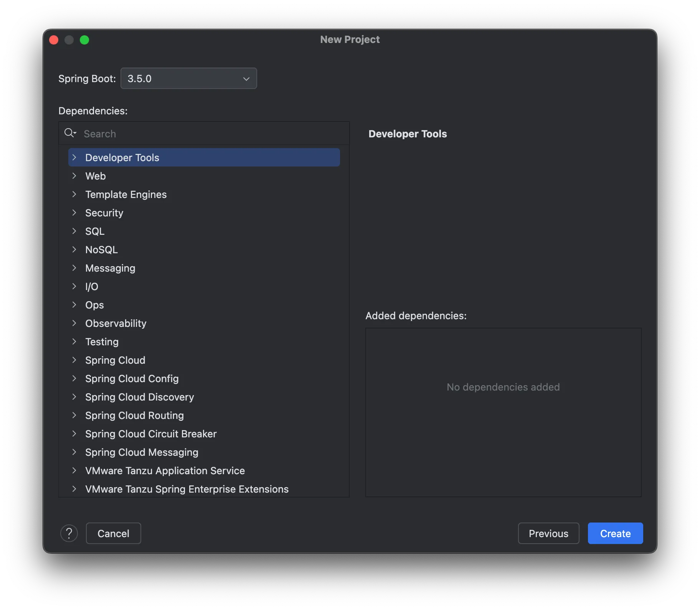
Task: Expand the Messaging category chevron
Action: [x=74, y=268]
